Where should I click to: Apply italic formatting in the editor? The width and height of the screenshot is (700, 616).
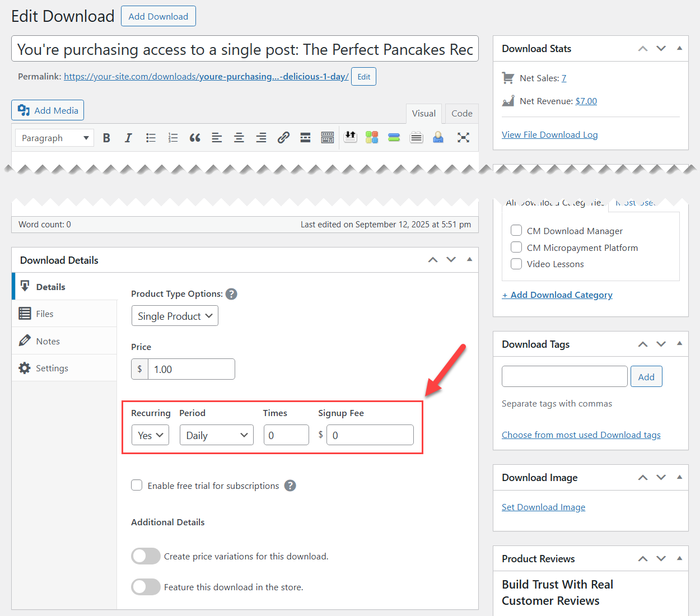coord(128,137)
